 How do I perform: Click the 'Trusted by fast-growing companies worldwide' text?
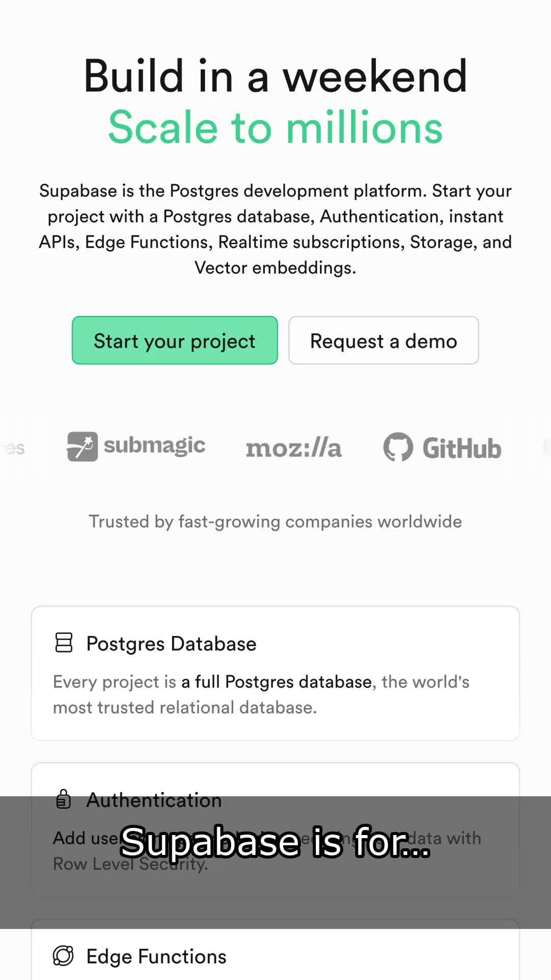click(x=275, y=522)
